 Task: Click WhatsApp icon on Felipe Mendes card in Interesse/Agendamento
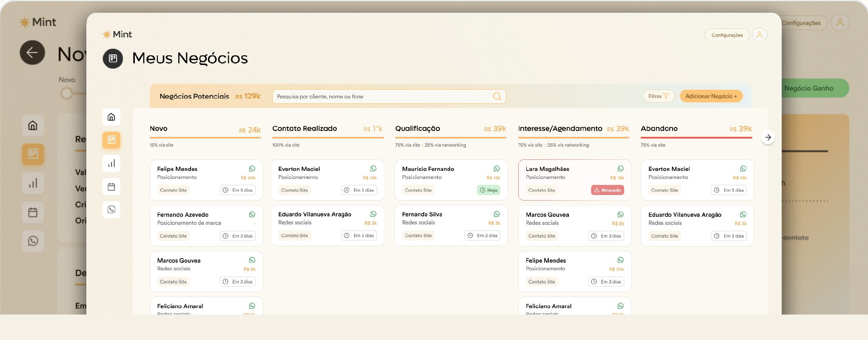[x=620, y=260]
